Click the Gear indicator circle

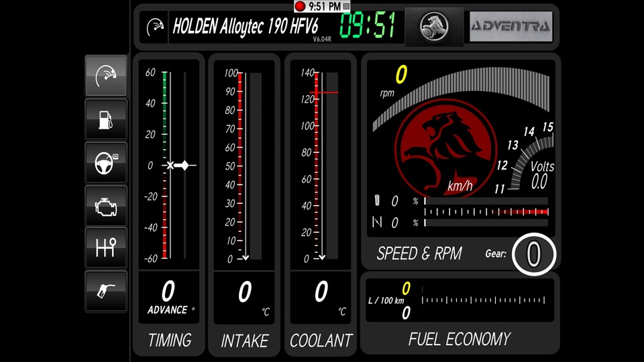(534, 254)
